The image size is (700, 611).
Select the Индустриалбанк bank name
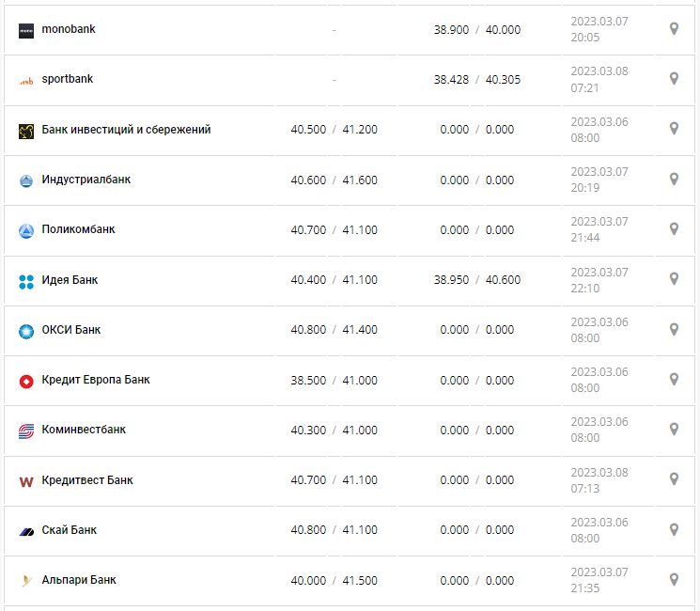86,180
